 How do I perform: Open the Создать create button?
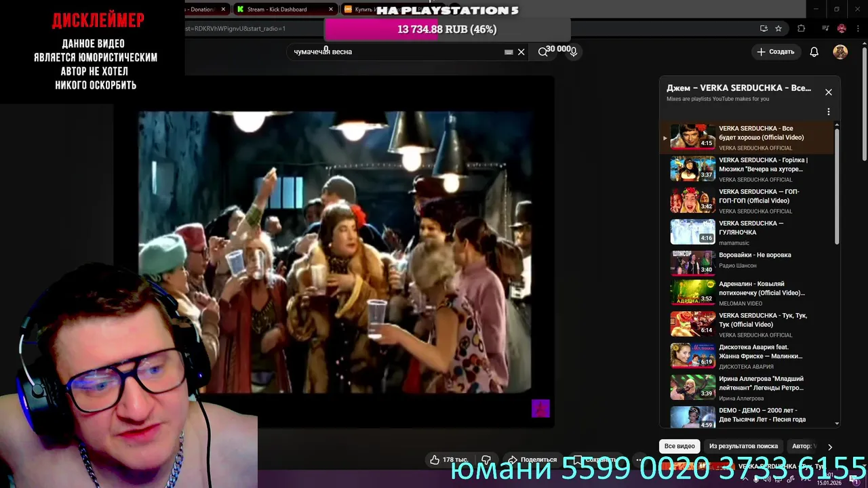pos(775,52)
